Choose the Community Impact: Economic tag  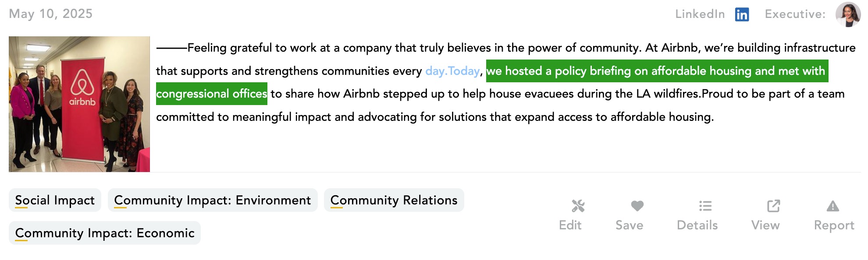pos(105,233)
